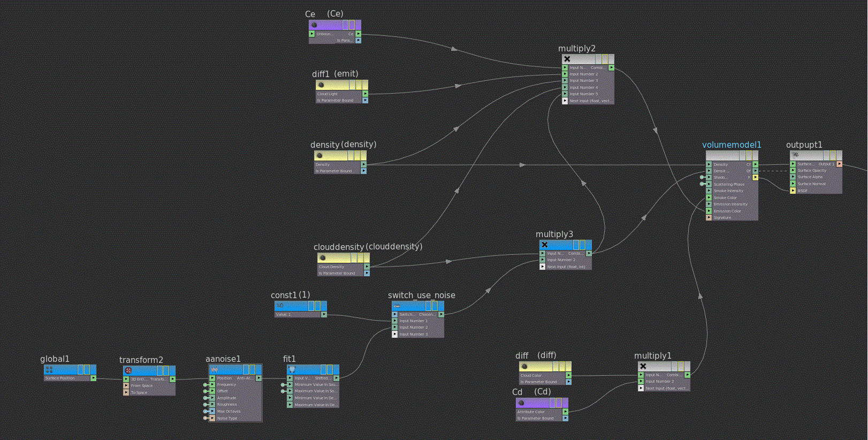Toggle the yellow-outlined flag on const1
The image size is (868, 440).
click(x=317, y=306)
